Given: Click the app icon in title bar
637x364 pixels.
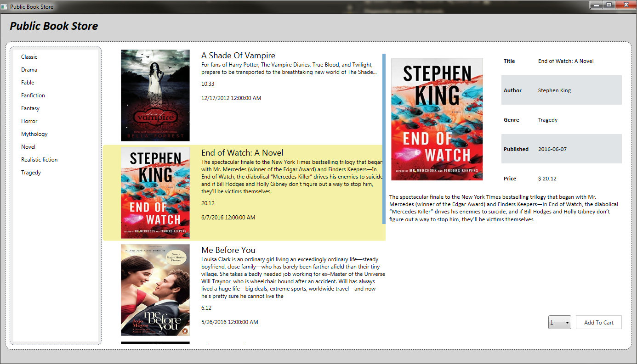Looking at the screenshot, I should (x=4, y=6).
